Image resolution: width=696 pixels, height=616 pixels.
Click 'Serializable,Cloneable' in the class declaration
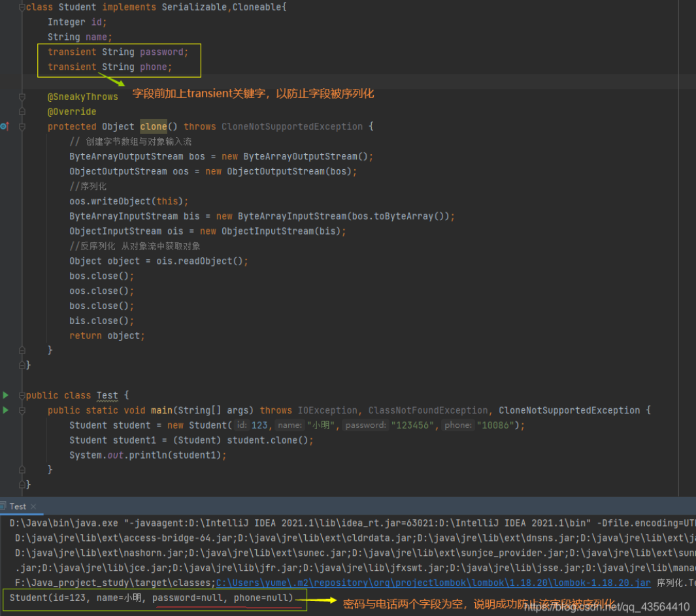(222, 7)
